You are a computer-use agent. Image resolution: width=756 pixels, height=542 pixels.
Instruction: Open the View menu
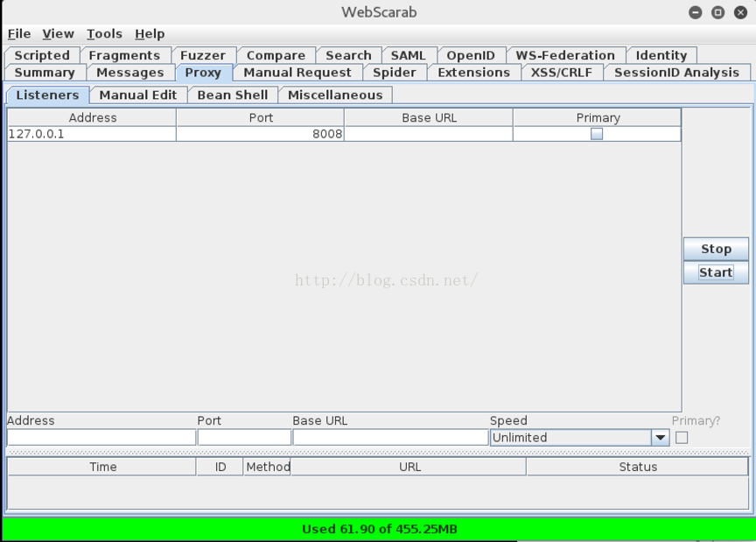click(58, 34)
